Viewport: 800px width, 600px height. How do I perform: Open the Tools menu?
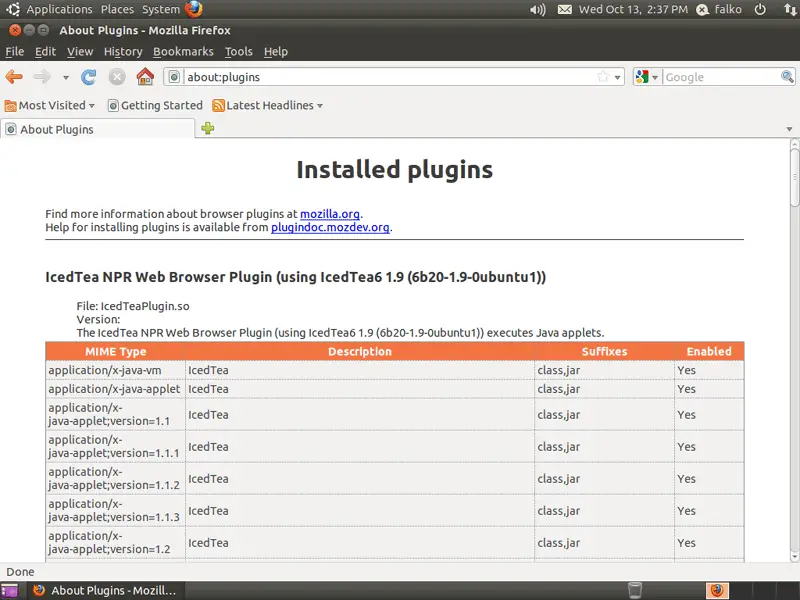click(239, 52)
